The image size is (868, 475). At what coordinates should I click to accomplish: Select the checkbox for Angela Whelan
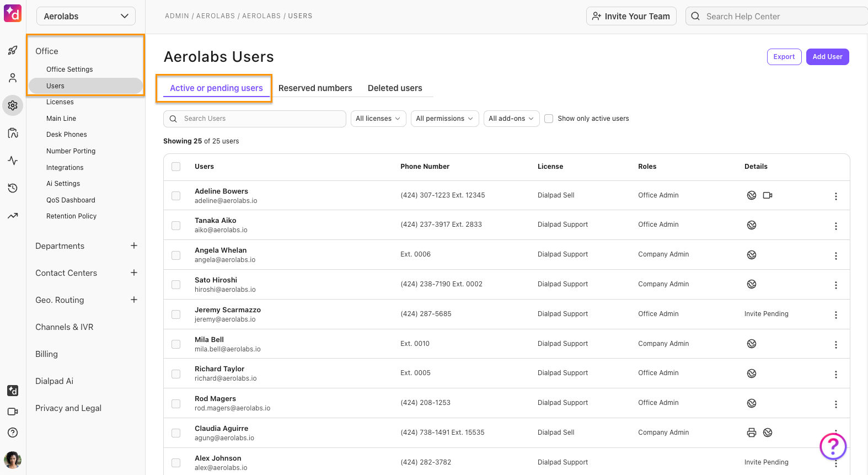pos(176,255)
